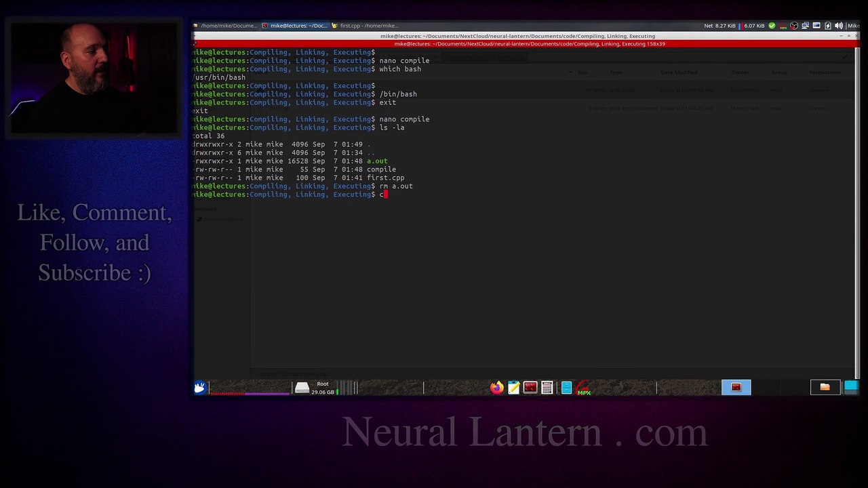This screenshot has width=868, height=488.
Task: Open the Xfce applications menu
Action: tap(199, 388)
